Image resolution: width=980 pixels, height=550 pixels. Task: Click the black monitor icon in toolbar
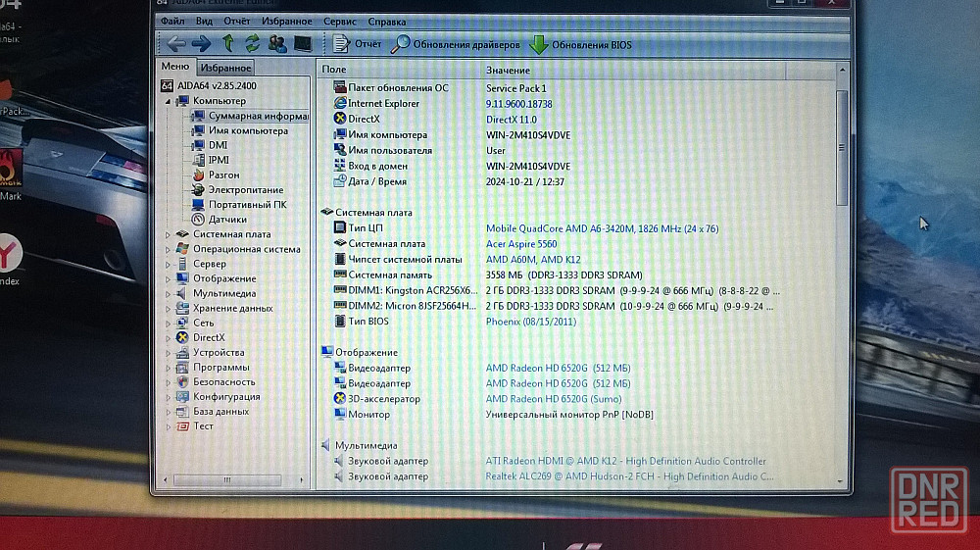pos(303,44)
